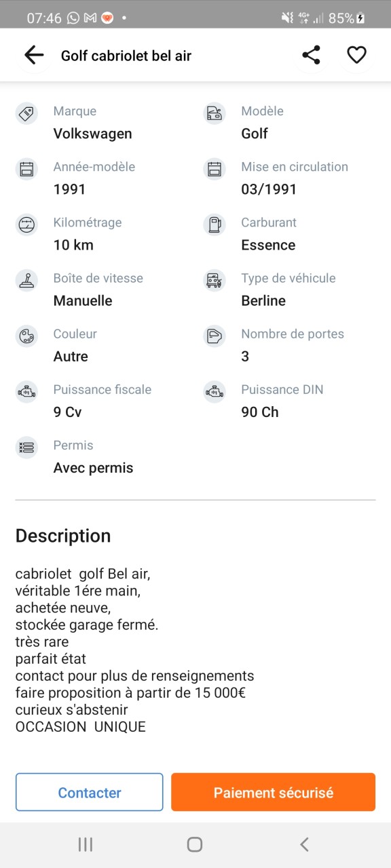Image resolution: width=391 pixels, height=868 pixels.
Task: Tap the Couleur palette icon
Action: pos(26,336)
